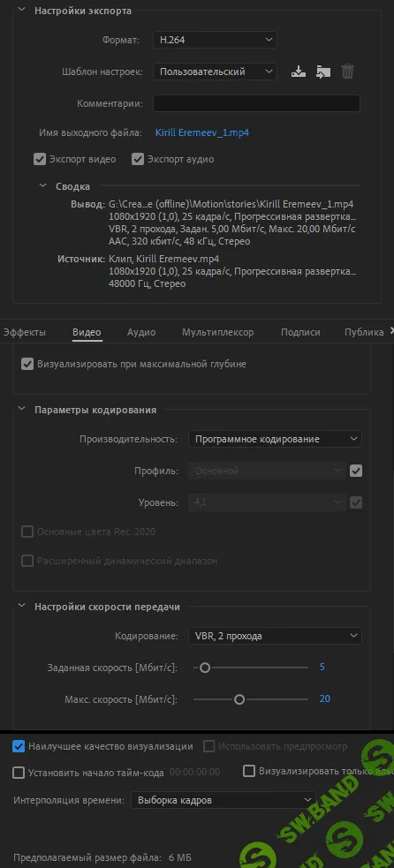Screen dimensions: 394x868
Task: Open the Кодирование VBR dropdown
Action: tap(275, 636)
